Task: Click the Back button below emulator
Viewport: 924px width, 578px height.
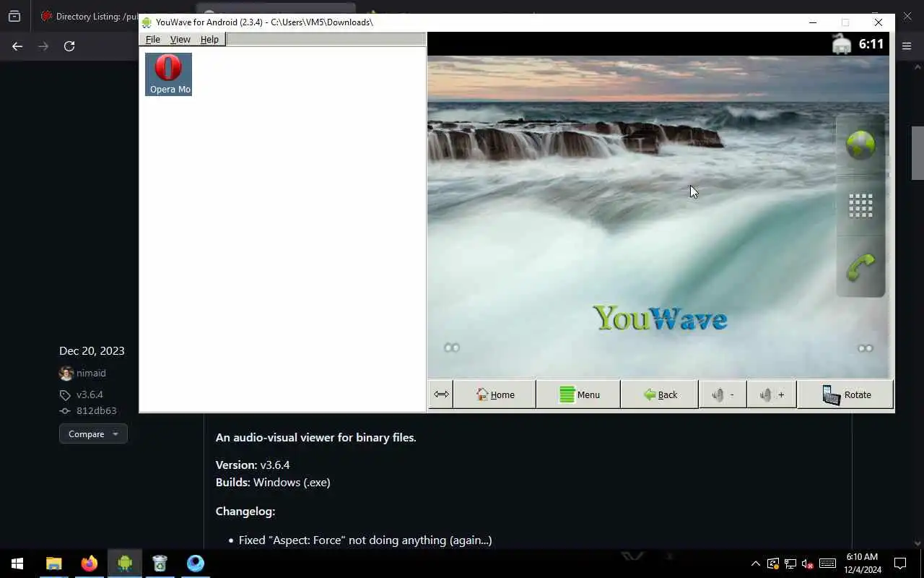Action: 661,394
